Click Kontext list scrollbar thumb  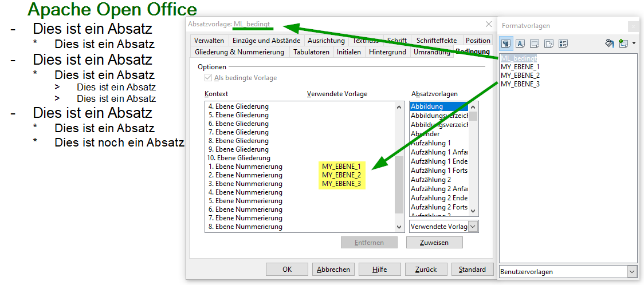(399, 184)
